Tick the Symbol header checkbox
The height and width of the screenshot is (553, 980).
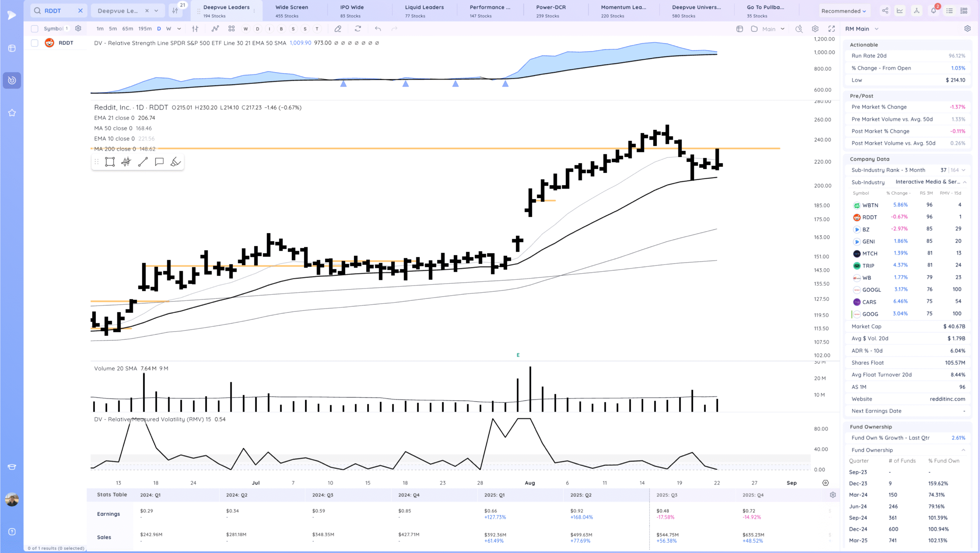(x=34, y=29)
